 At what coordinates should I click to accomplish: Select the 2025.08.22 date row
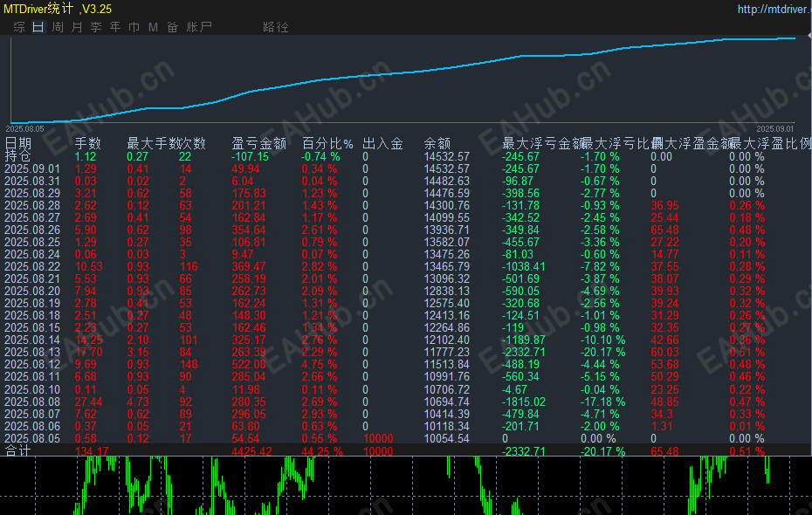(406, 266)
